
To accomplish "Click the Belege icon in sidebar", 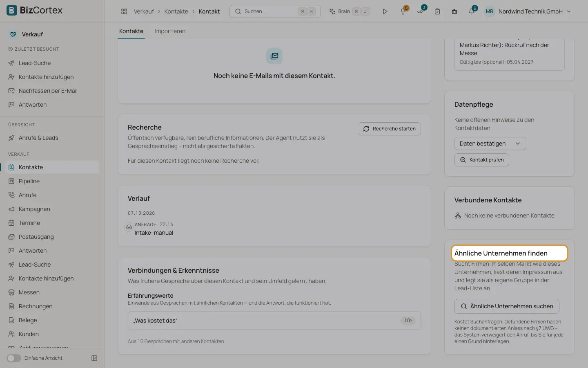I will click(x=11, y=320).
